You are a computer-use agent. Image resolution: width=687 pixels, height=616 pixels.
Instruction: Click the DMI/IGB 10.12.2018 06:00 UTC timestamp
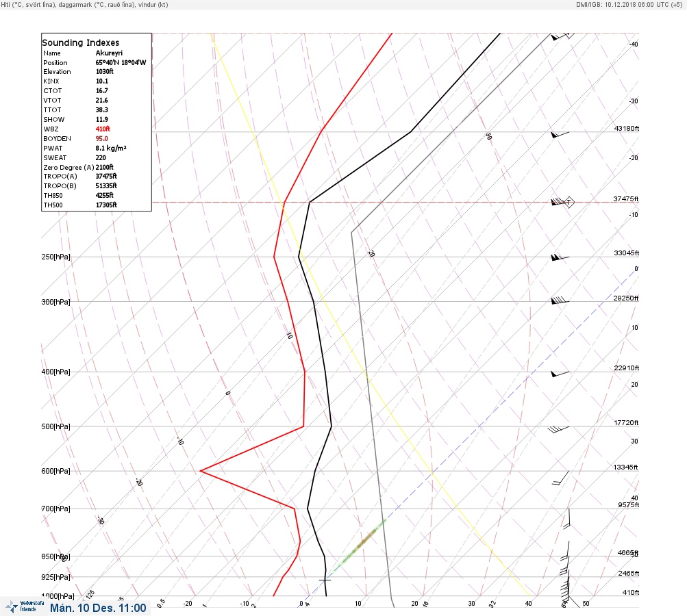coord(629,5)
